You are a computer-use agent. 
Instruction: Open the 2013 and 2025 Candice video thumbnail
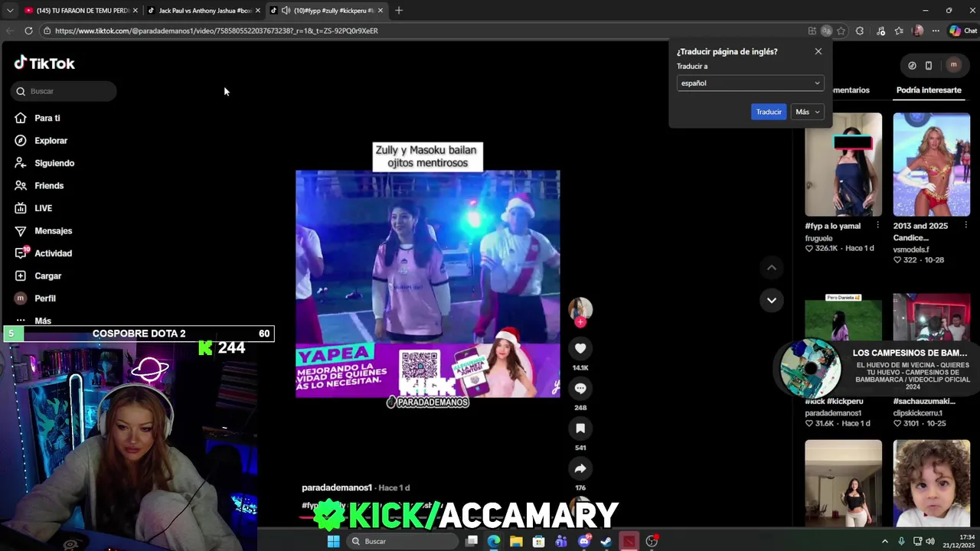[x=931, y=165]
